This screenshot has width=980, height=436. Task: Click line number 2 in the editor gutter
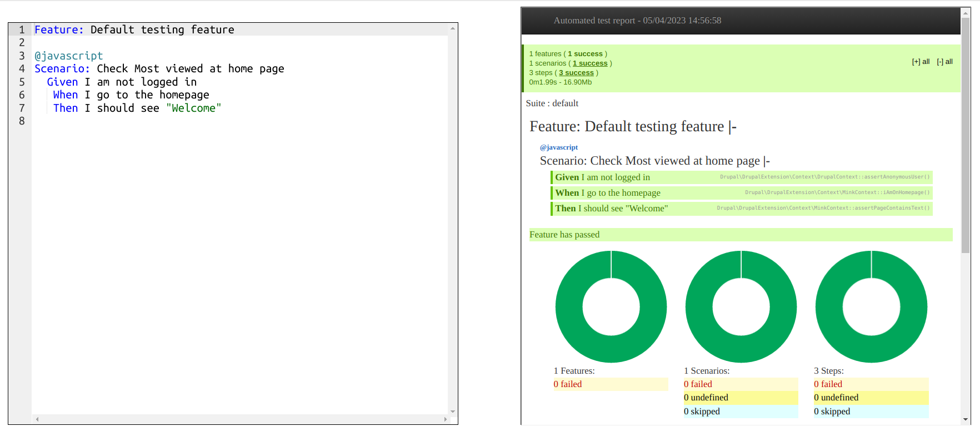[x=22, y=43]
